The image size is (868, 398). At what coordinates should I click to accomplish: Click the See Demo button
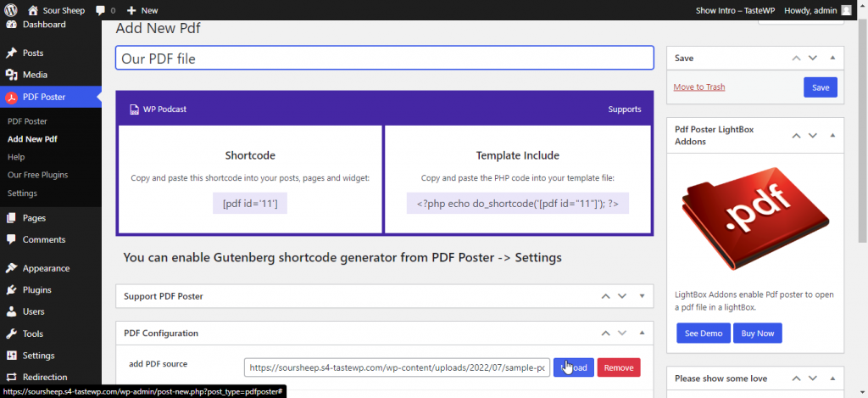point(703,334)
